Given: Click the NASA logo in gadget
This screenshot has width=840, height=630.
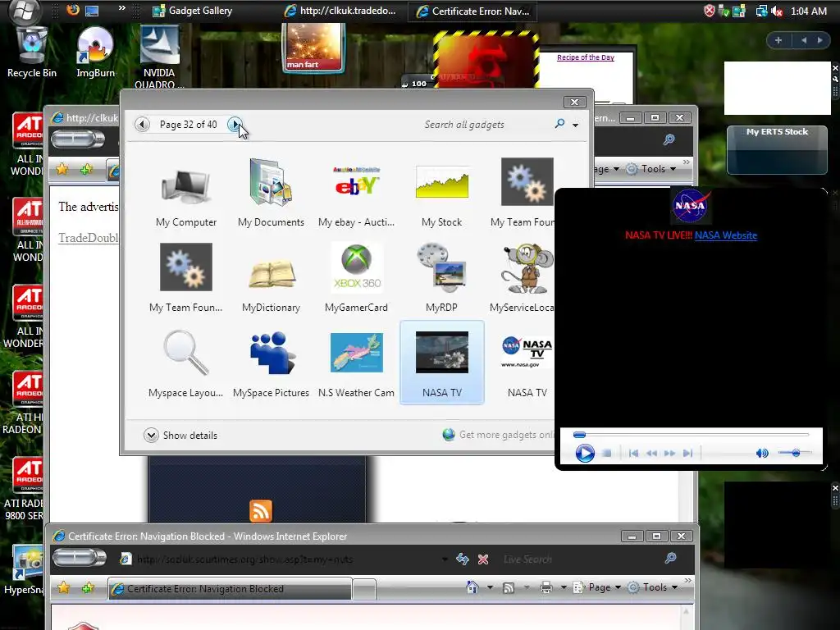Looking at the screenshot, I should [690, 205].
